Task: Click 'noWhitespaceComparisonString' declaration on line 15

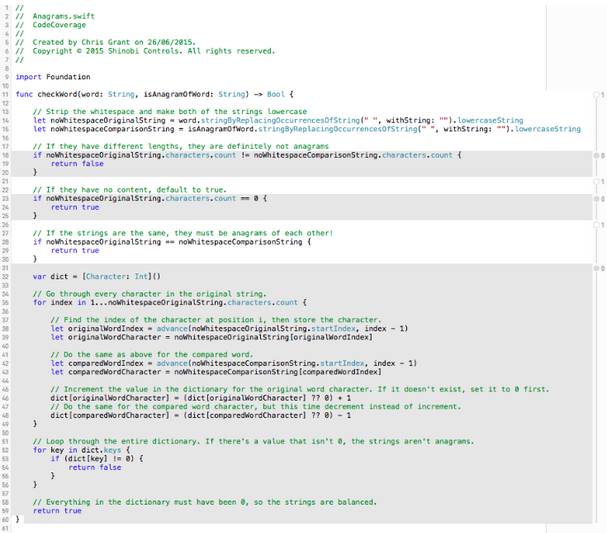Action: (112, 129)
